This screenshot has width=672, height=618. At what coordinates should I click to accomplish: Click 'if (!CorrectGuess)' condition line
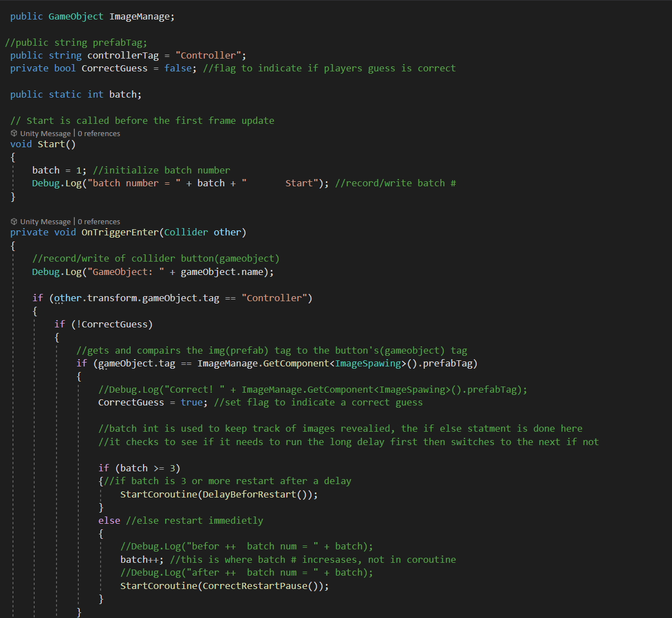pos(103,324)
